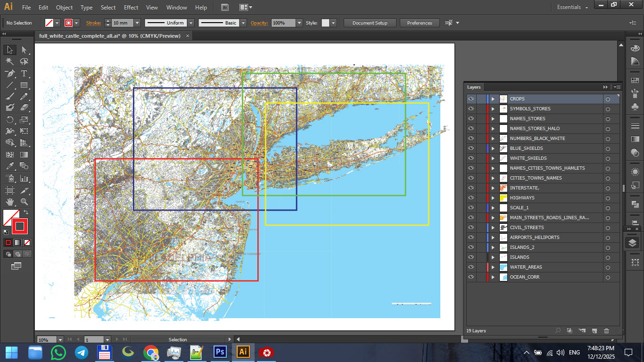Pick the Eyedropper tool

(9, 166)
